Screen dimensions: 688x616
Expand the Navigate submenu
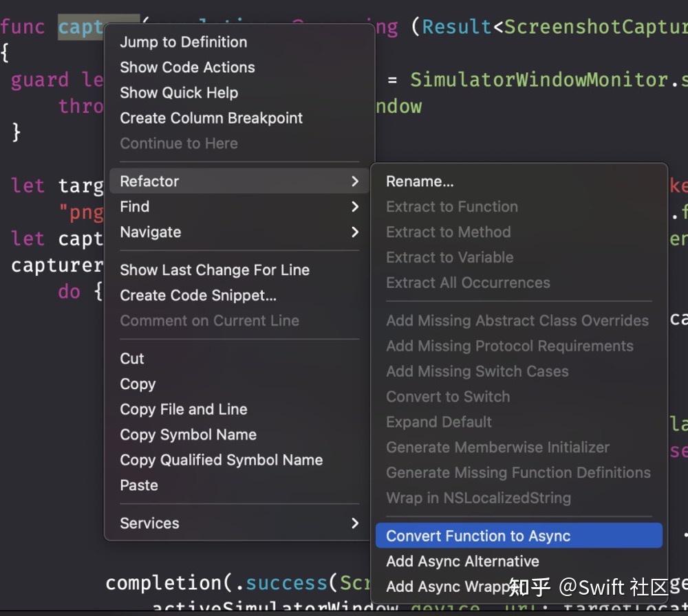click(x=150, y=232)
